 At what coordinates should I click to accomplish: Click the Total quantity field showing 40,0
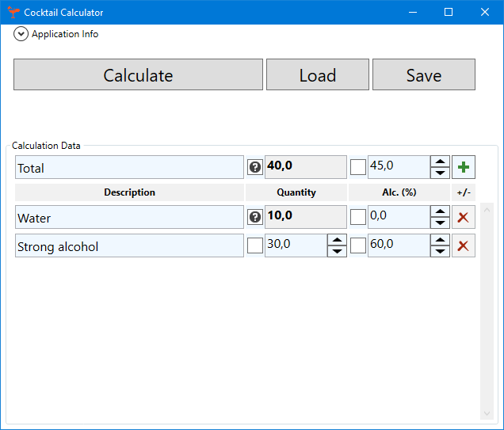tap(306, 167)
